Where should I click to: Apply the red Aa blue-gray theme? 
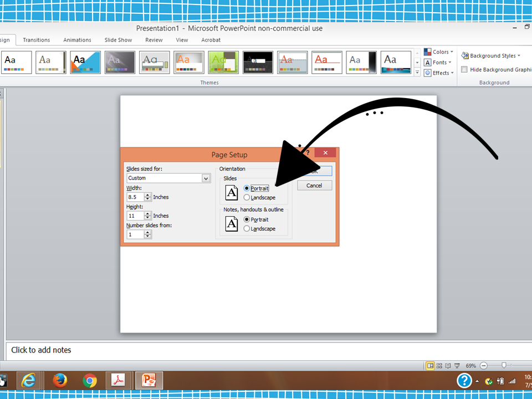(x=293, y=63)
